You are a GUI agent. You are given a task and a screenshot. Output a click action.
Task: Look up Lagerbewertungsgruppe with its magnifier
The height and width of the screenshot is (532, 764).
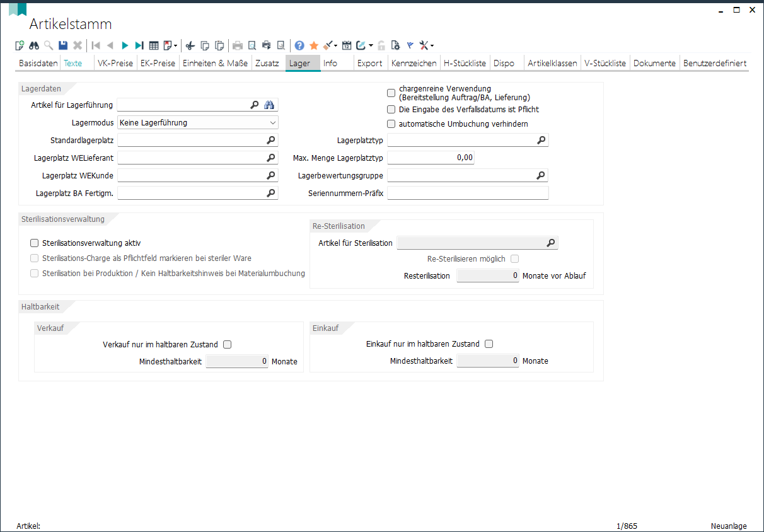click(541, 176)
